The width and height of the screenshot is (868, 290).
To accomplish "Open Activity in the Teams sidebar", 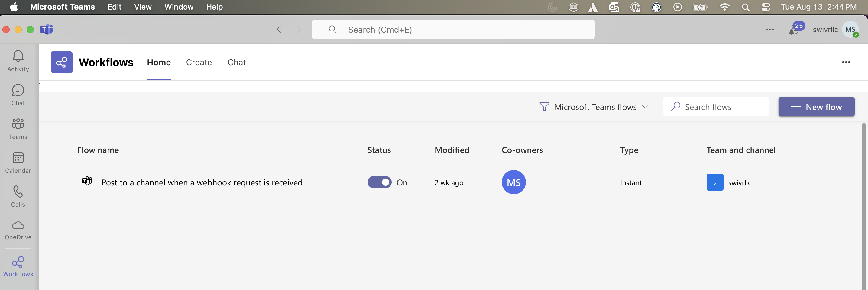I will click(x=18, y=61).
